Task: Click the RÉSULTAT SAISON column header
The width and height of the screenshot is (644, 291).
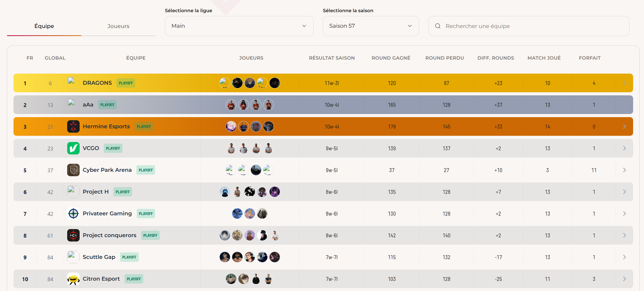Action: coord(332,58)
